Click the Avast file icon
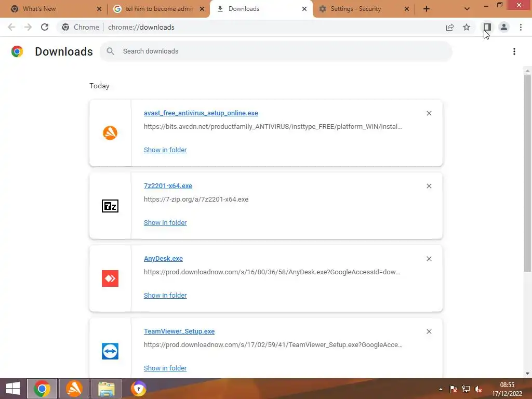This screenshot has height=399, width=532. [110, 132]
